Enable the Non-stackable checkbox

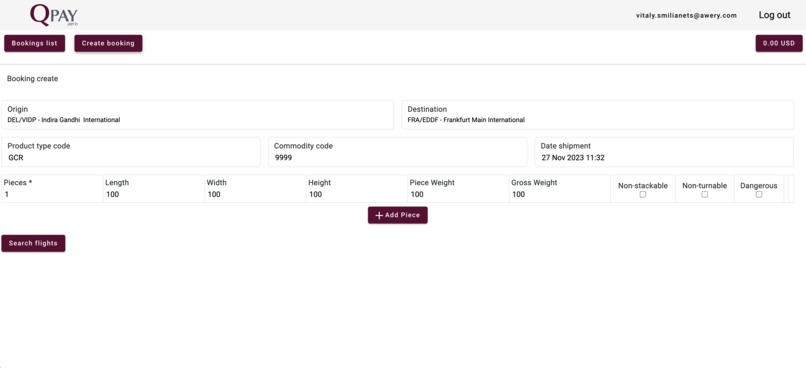pos(643,195)
